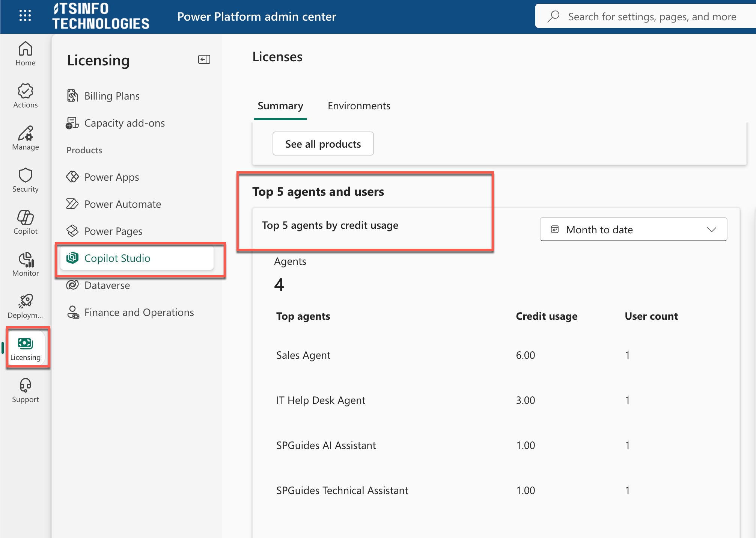Switch to the Environments tab
This screenshot has height=538, width=756.
pos(359,106)
